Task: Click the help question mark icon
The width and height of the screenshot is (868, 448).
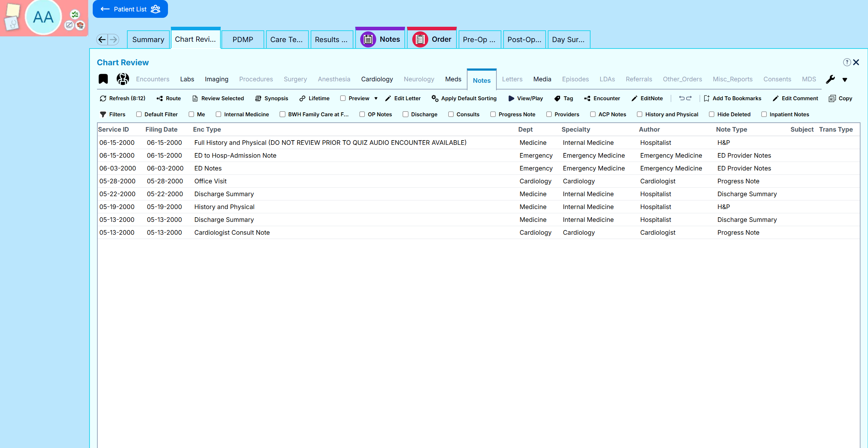Action: 847,62
